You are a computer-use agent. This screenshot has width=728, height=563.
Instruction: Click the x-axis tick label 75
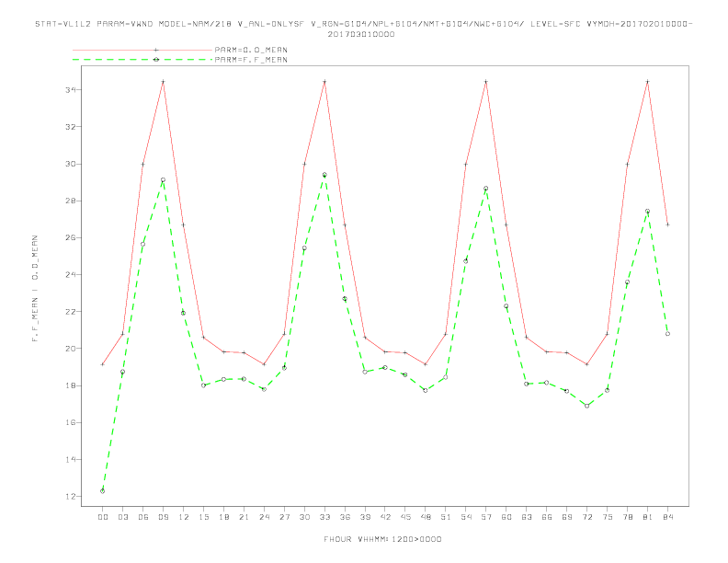[x=608, y=517]
